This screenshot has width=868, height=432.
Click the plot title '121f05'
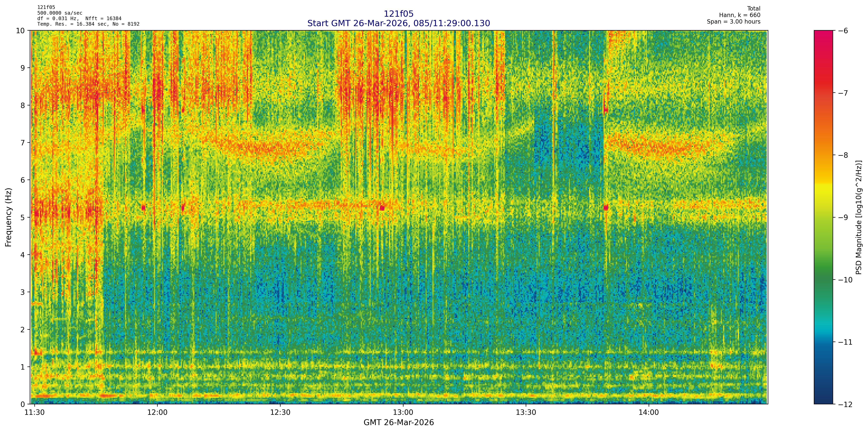click(398, 14)
